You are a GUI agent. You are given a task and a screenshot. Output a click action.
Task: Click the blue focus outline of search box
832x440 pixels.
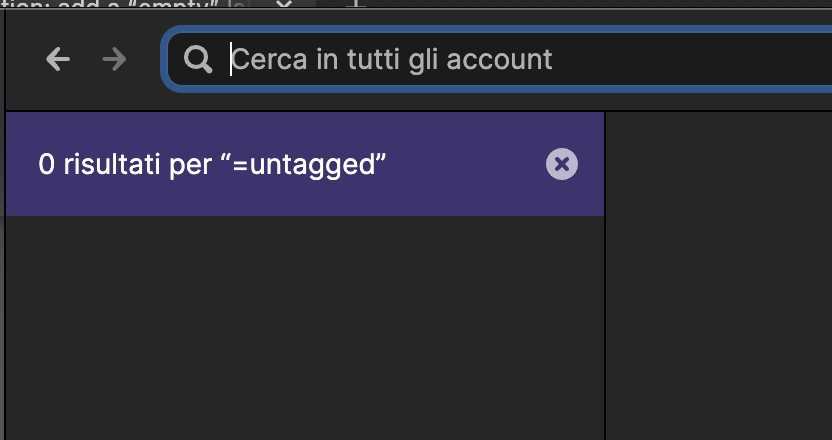click(x=164, y=59)
